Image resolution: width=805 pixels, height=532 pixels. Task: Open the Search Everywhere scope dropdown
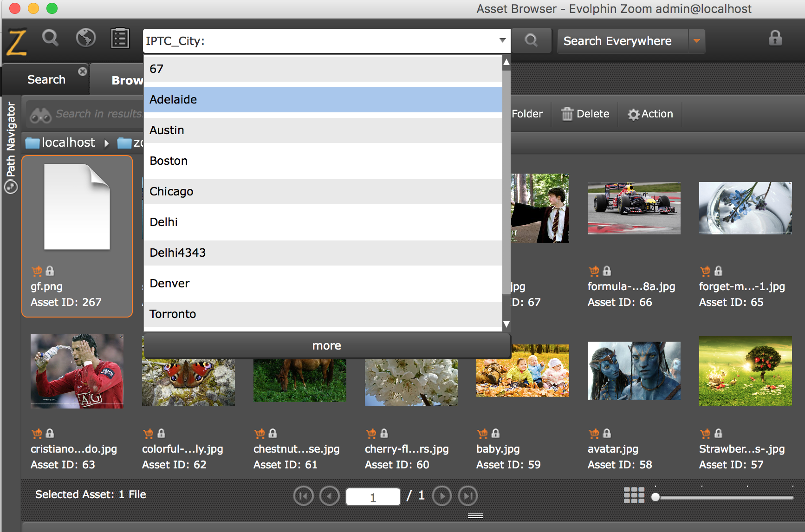696,41
